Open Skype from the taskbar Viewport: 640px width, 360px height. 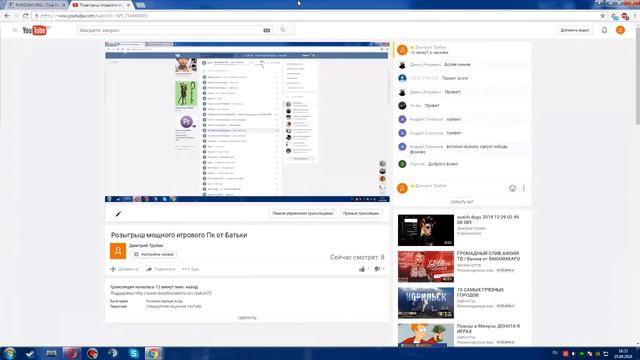(133, 353)
